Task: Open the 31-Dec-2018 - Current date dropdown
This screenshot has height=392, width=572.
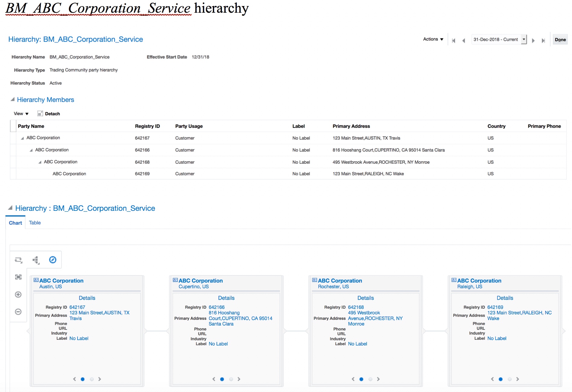Action: [524, 40]
